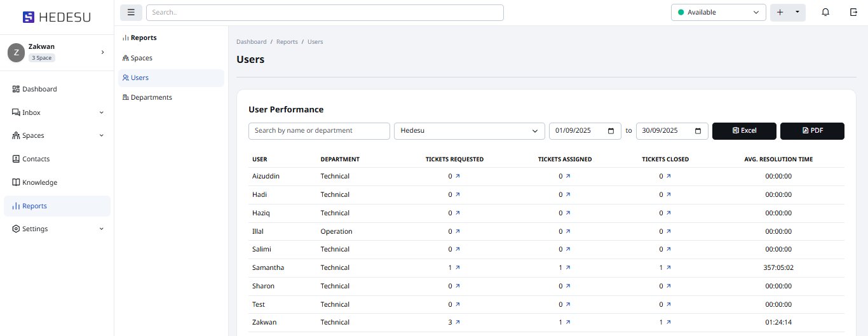868x336 pixels.
Task: Open the Available status dropdown
Action: pos(718,12)
